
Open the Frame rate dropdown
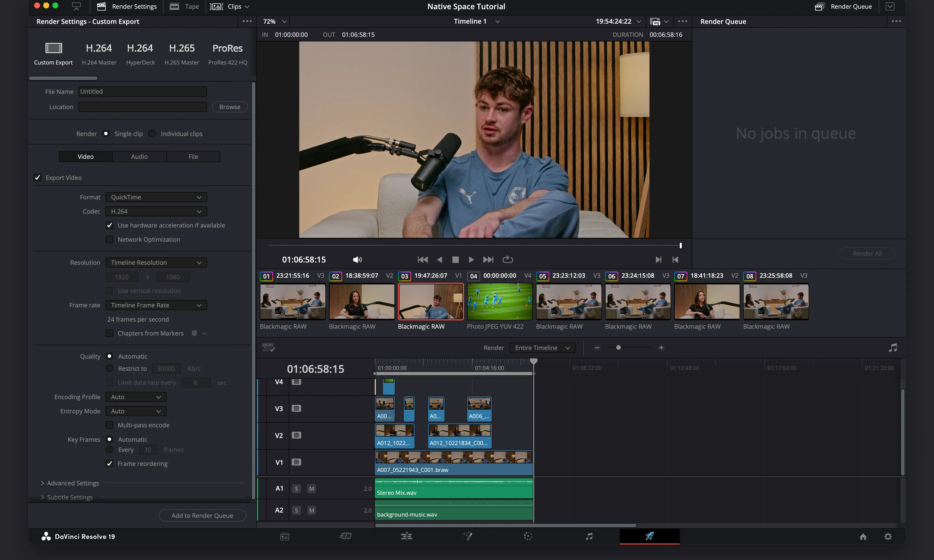pyautogui.click(x=156, y=305)
